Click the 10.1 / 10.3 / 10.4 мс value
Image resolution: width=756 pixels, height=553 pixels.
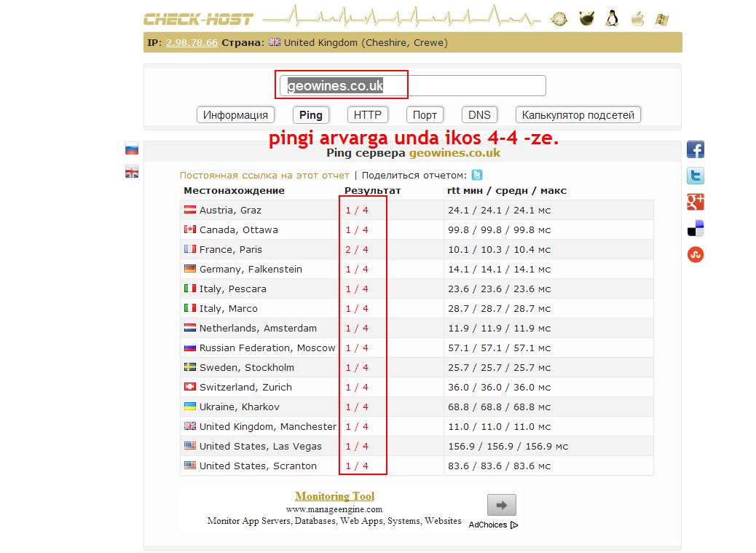(x=499, y=250)
